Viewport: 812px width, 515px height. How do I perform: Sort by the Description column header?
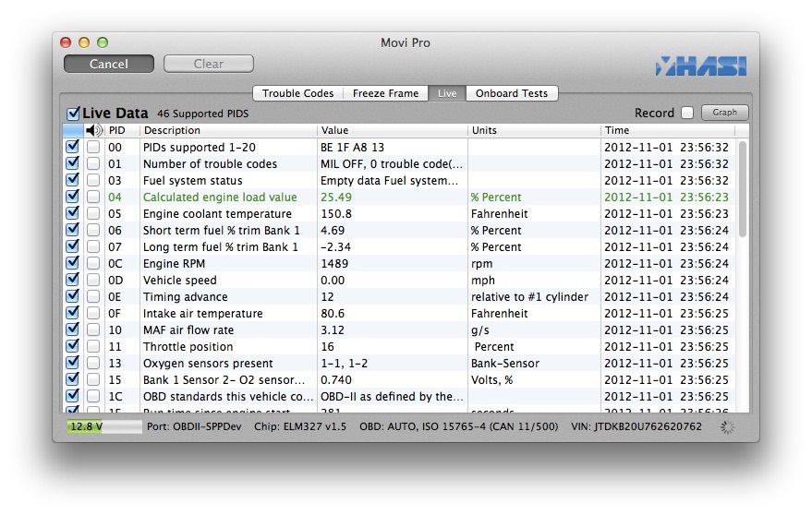click(x=228, y=130)
